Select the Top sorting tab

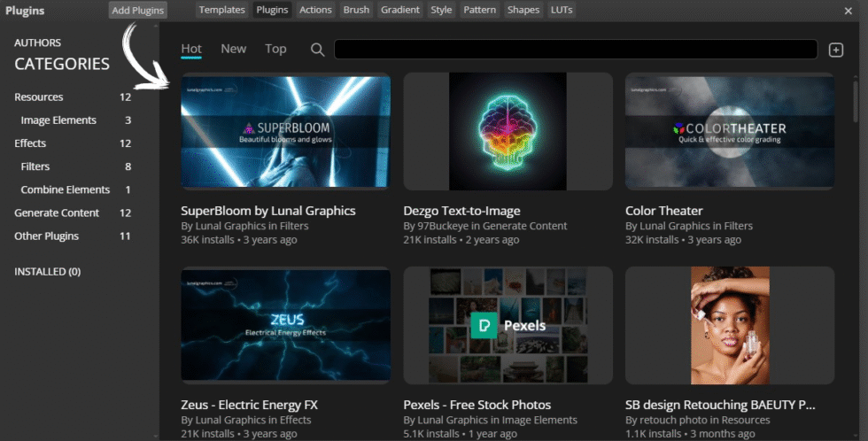[275, 49]
